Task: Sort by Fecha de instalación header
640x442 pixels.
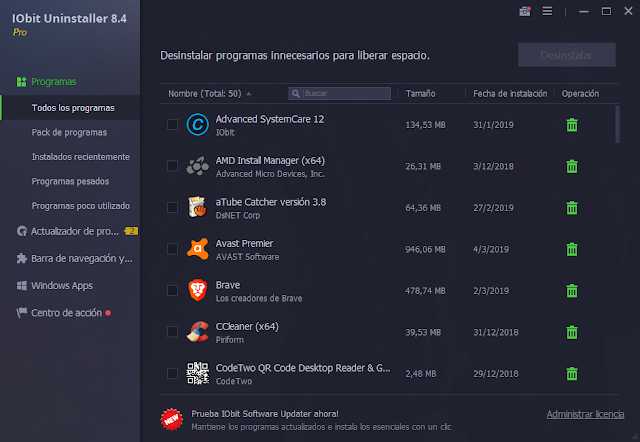Action: [x=510, y=94]
